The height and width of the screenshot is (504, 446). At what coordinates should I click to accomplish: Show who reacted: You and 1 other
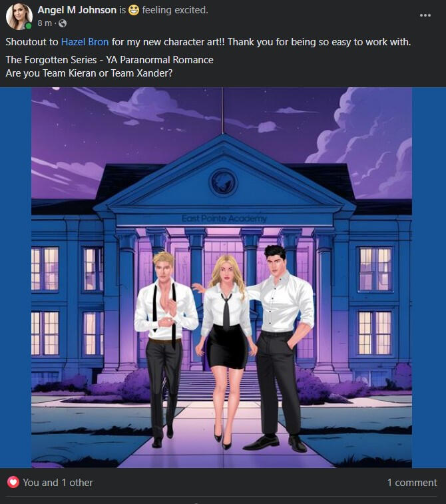click(x=58, y=483)
